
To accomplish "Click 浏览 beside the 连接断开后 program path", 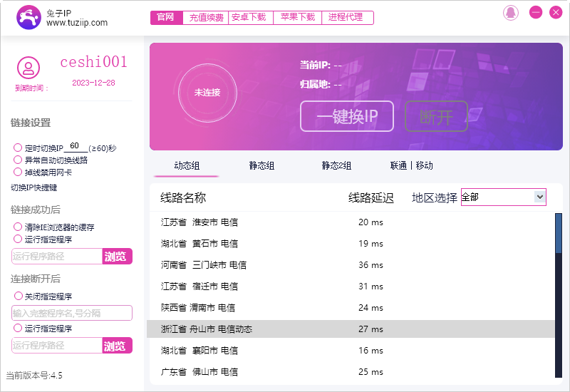I will (x=117, y=346).
